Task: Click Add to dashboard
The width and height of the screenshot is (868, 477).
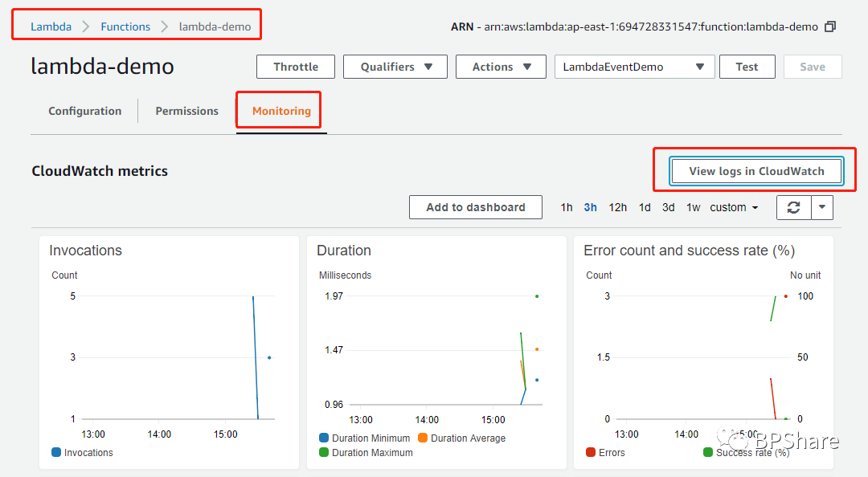Action: click(x=476, y=207)
